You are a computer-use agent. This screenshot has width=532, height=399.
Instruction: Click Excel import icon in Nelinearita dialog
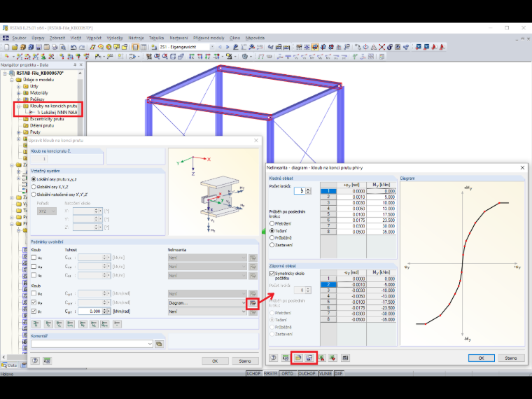click(x=321, y=358)
